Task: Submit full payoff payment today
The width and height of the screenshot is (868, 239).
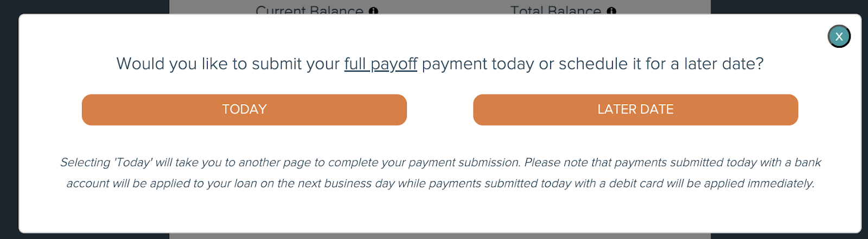Action: (x=244, y=110)
